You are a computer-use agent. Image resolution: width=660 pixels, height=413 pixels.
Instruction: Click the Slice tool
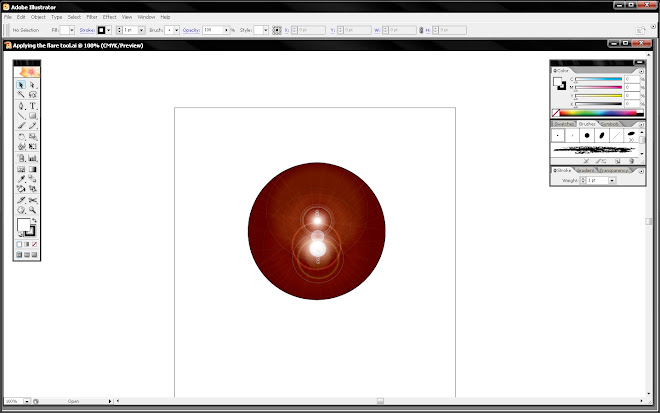(21, 200)
